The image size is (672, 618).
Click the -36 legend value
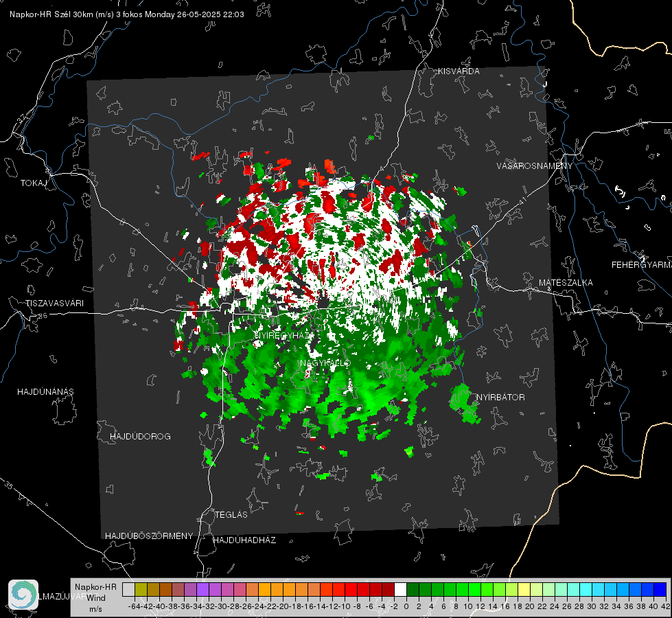click(184, 606)
